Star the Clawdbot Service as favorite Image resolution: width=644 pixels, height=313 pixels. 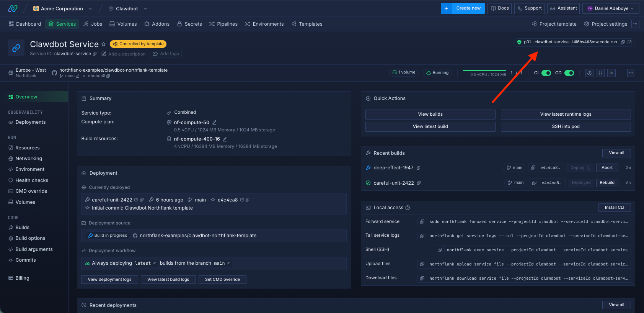point(103,44)
